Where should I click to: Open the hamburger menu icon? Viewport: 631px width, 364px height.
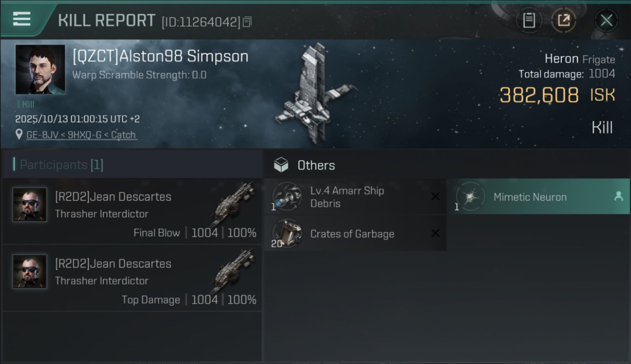pos(22,19)
